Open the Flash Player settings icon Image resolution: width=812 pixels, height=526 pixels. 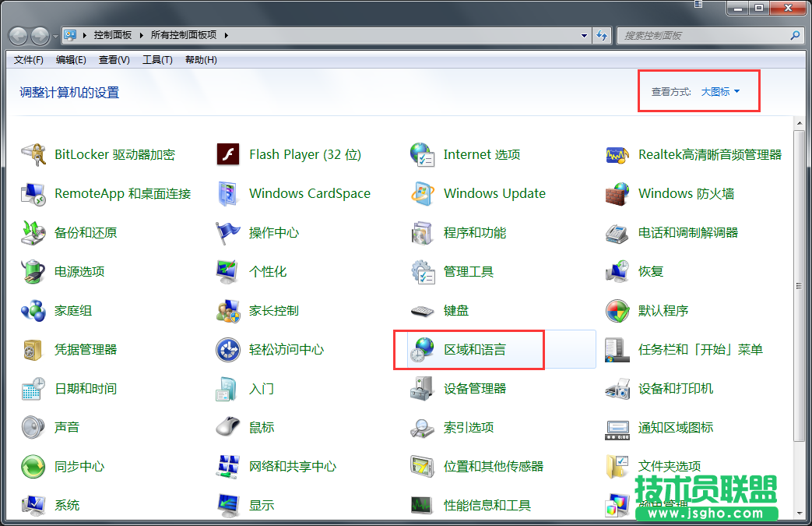pos(304,154)
